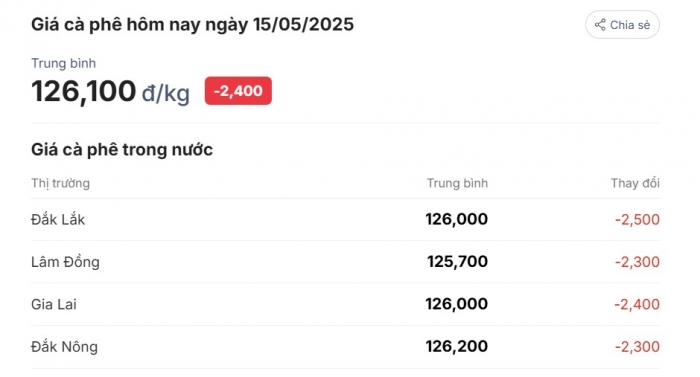Screen dimensions: 700x377
Task: Select the red -2,400 change badge
Action: [x=238, y=91]
